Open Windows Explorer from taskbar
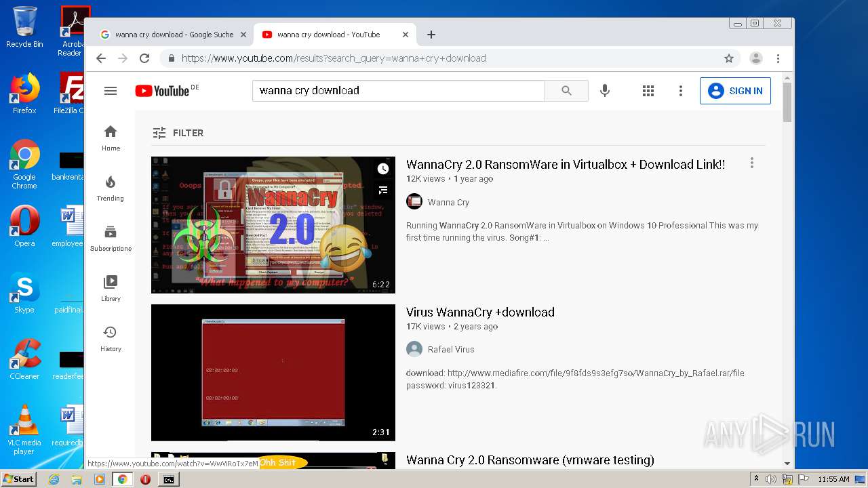 77,479
